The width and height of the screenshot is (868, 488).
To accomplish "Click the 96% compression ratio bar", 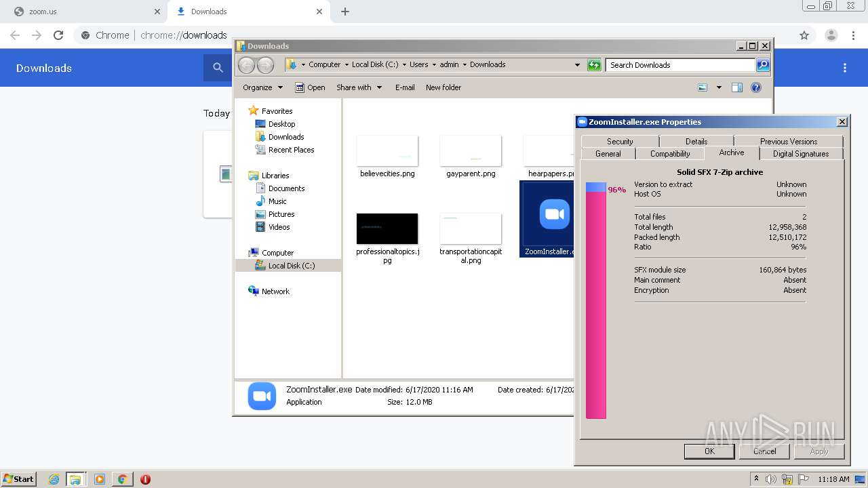I will point(596,300).
